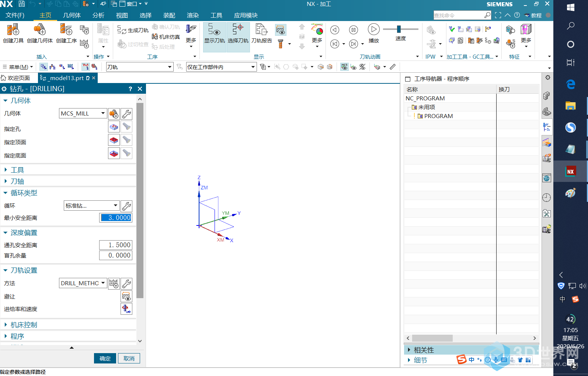The image size is (588, 376).
Task: Switch to the 装配 ribbon tab
Action: (x=169, y=15)
